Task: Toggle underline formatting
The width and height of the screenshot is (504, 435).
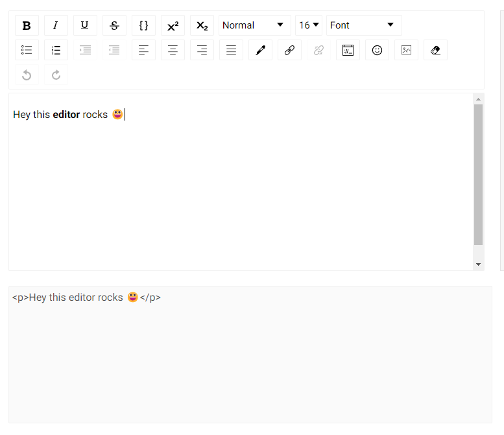Action: 85,25
